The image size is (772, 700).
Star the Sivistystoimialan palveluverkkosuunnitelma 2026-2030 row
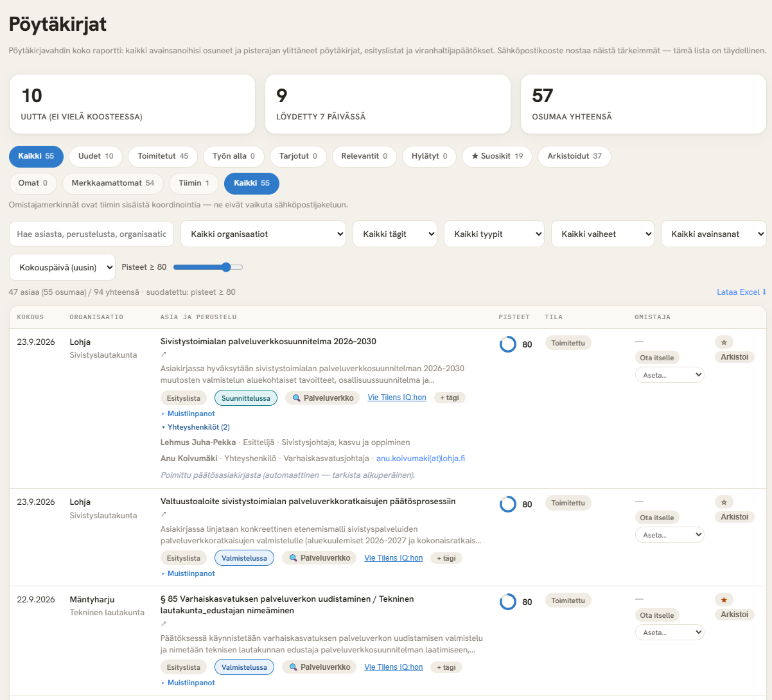[724, 342]
